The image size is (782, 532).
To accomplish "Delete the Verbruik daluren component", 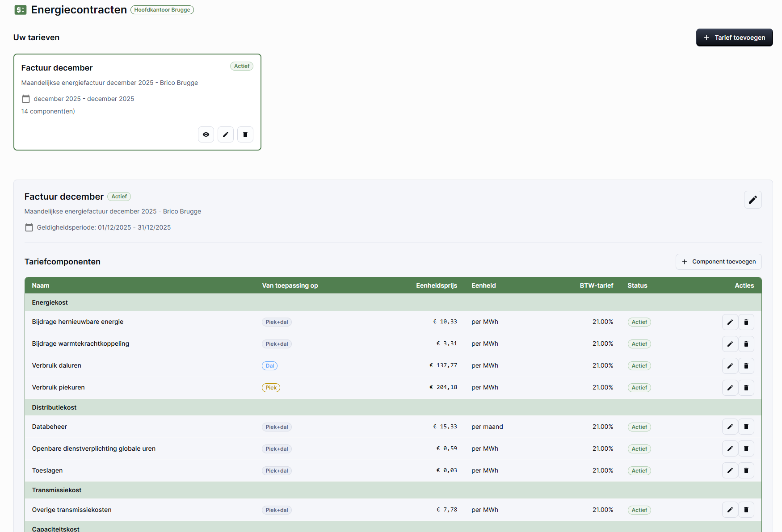I will point(746,366).
